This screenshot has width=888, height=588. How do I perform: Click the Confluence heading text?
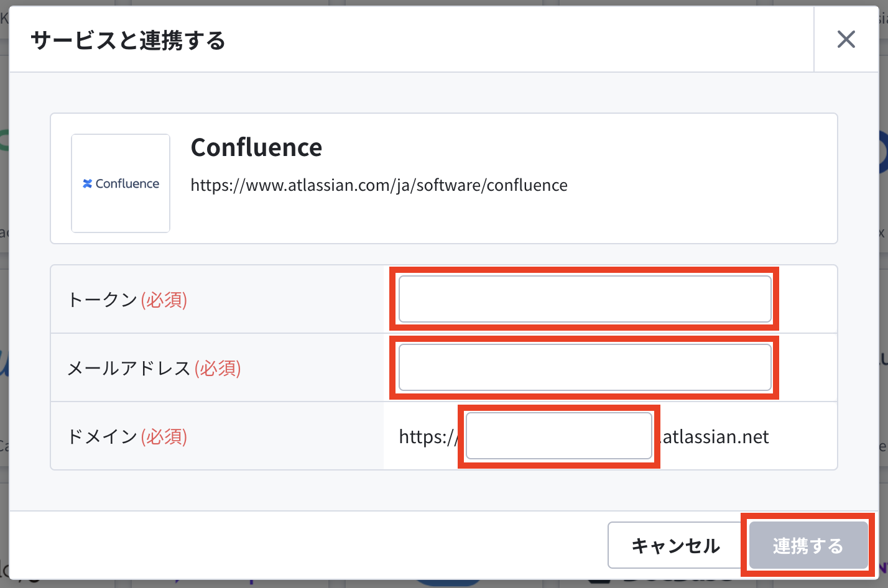pos(256,147)
